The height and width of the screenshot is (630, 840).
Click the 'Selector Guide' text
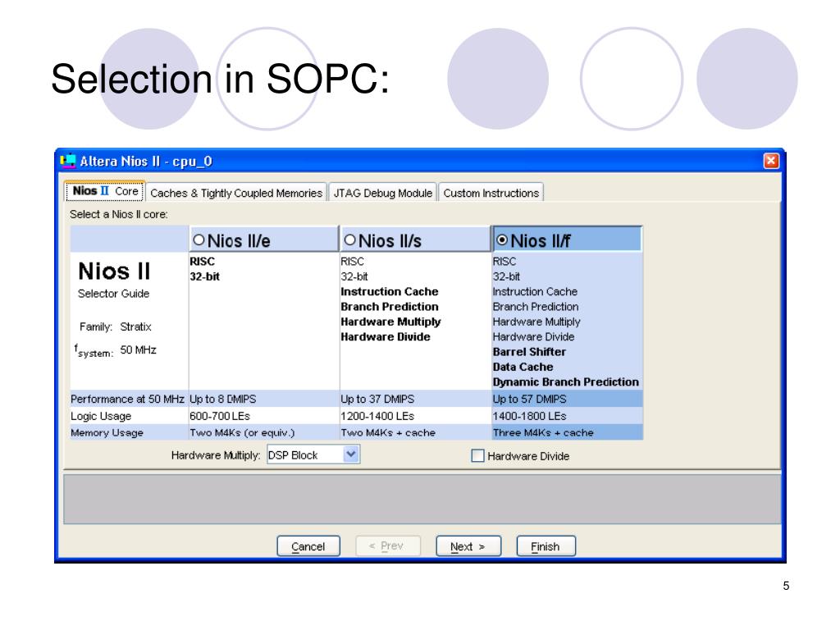click(113, 294)
